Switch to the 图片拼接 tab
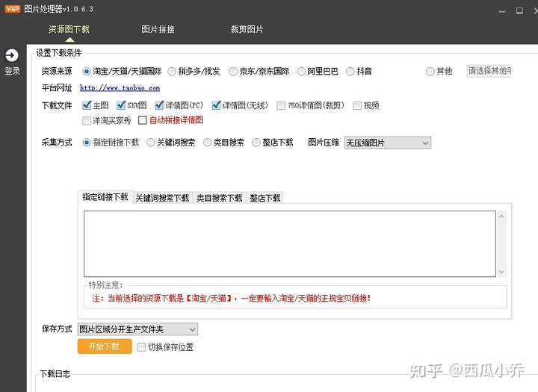The width and height of the screenshot is (538, 392). tap(158, 30)
